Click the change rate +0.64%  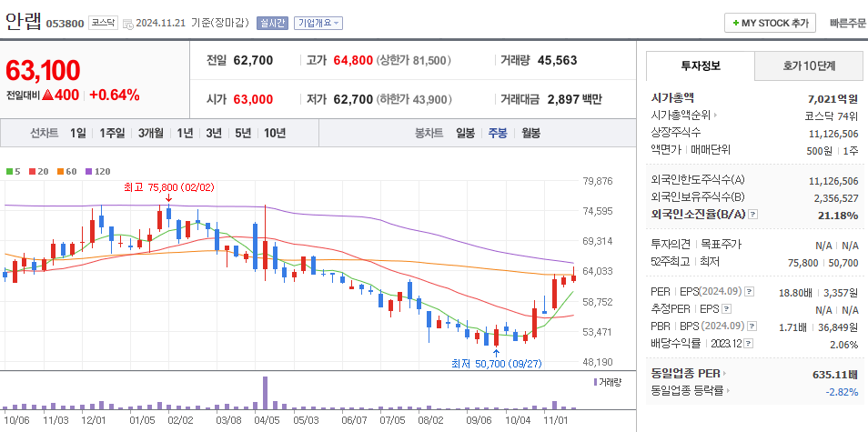(115, 95)
